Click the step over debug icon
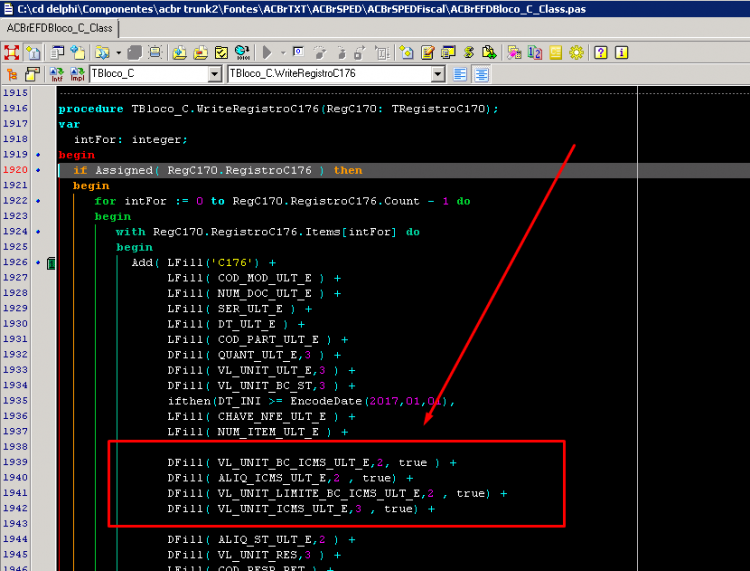Image resolution: width=750 pixels, height=571 pixels. (320, 53)
